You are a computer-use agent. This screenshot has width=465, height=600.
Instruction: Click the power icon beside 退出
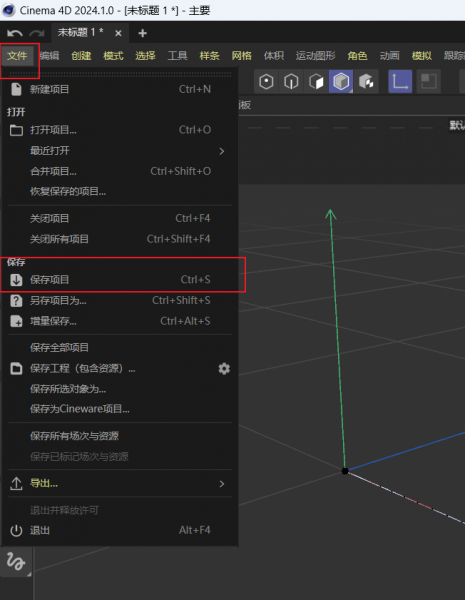point(16,530)
